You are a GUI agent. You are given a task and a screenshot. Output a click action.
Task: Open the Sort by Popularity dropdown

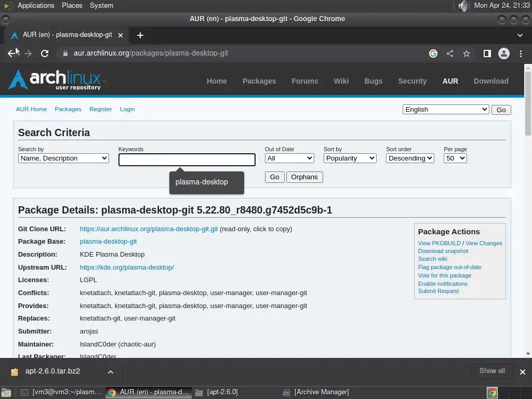coord(350,158)
